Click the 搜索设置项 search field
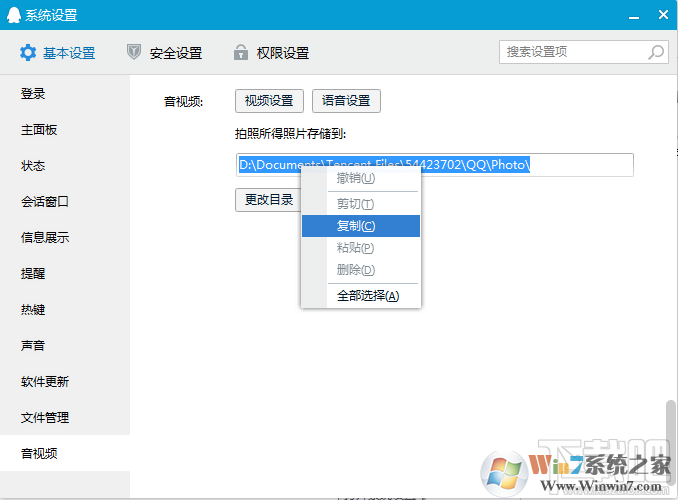 575,52
